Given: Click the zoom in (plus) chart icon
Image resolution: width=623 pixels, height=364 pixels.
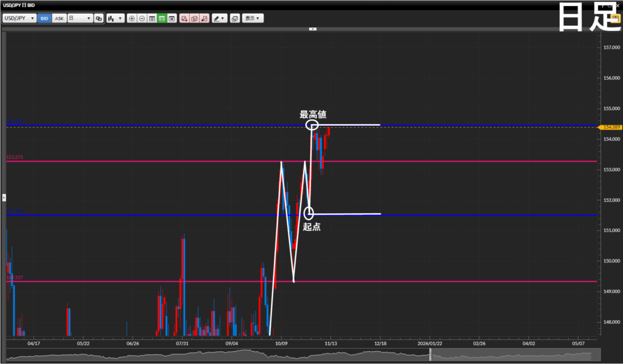Looking at the screenshot, I should 132,19.
